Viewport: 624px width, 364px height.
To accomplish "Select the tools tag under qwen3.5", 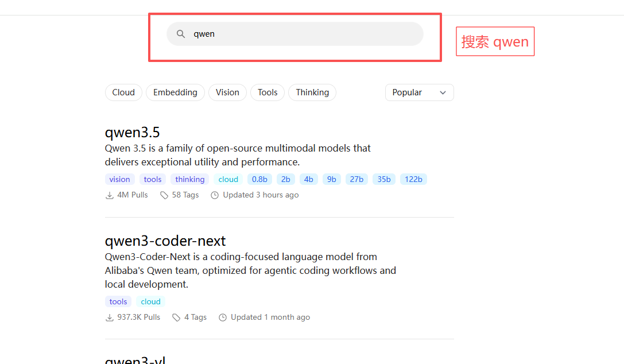I will pos(153,179).
